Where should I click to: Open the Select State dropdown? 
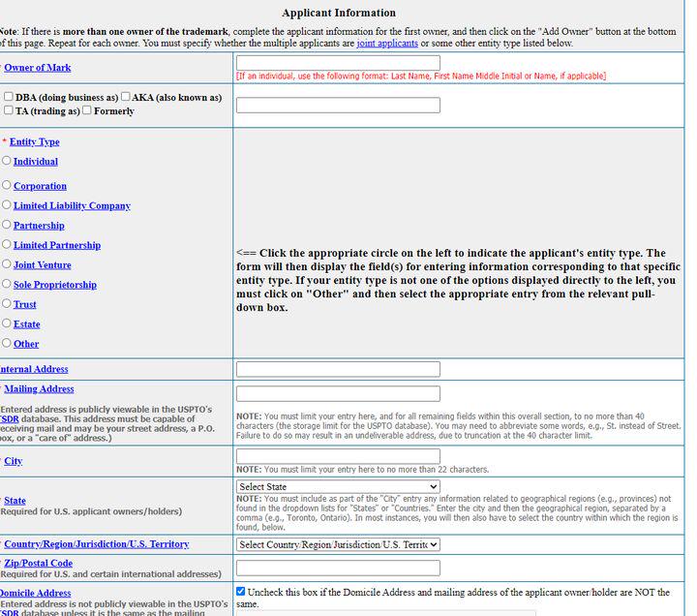point(338,486)
